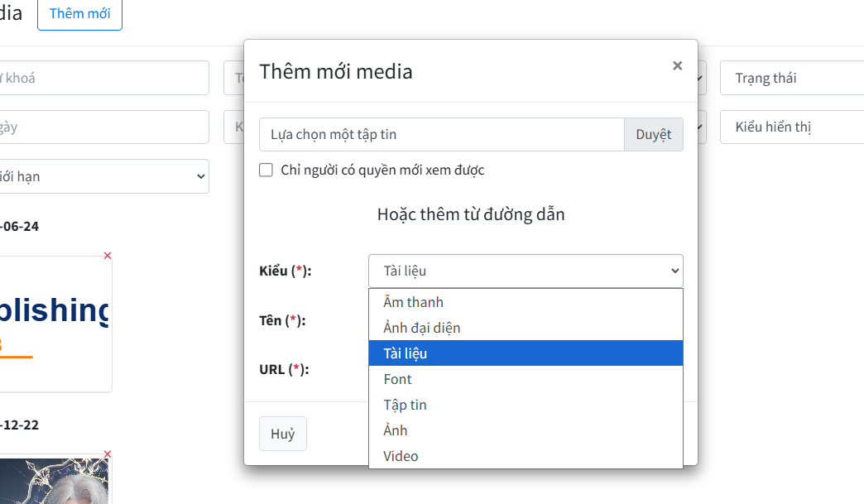Click the -12-22 date heading

pos(19,425)
